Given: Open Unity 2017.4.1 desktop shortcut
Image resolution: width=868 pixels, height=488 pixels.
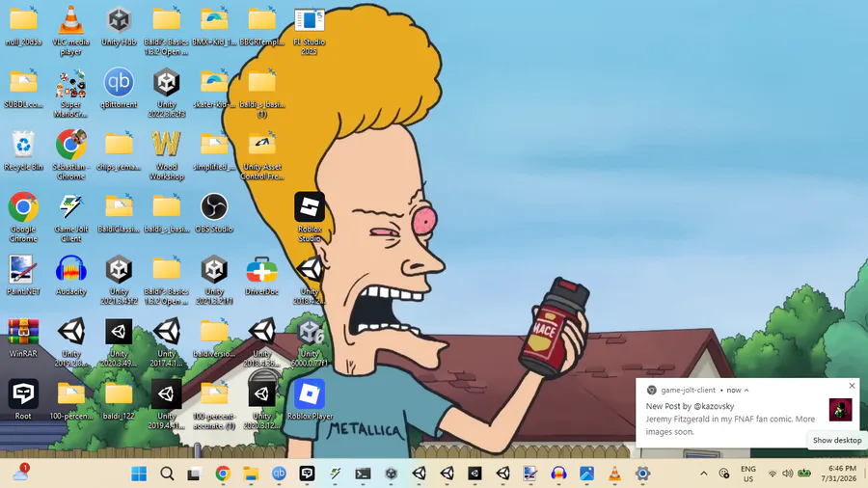Looking at the screenshot, I should pyautogui.click(x=166, y=341).
